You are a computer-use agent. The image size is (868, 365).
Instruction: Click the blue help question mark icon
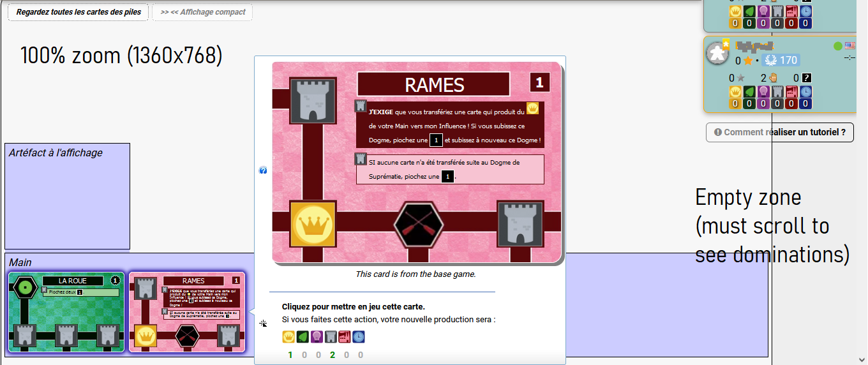click(x=263, y=170)
